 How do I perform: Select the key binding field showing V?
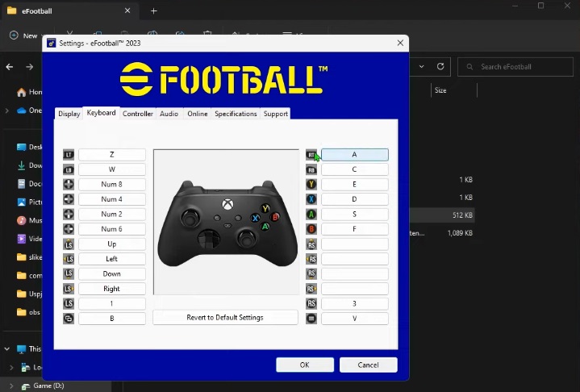tap(355, 319)
